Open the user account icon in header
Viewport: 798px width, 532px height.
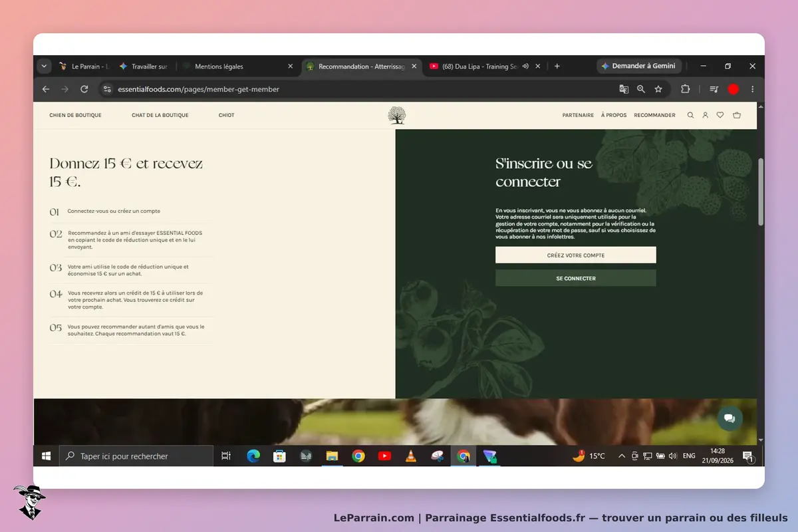coord(706,115)
